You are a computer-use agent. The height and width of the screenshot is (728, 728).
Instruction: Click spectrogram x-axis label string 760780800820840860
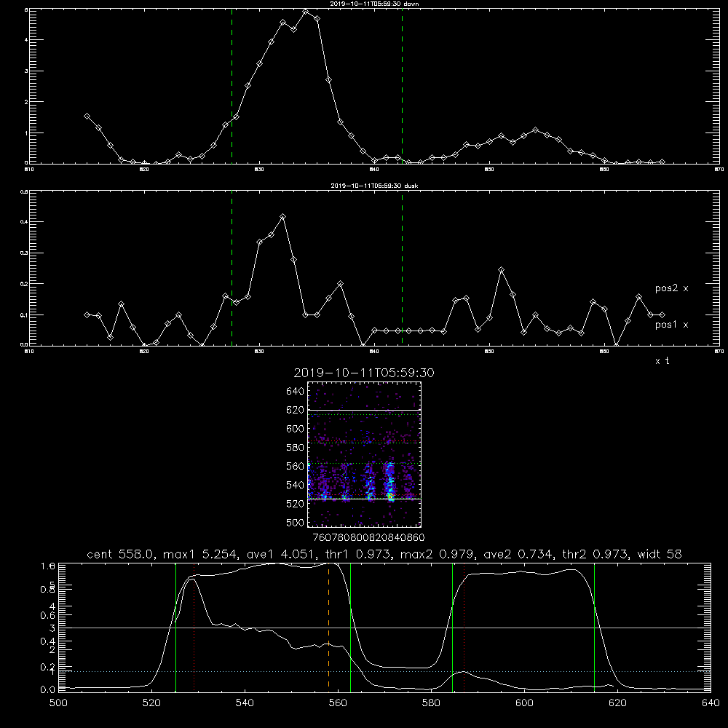pos(368,538)
